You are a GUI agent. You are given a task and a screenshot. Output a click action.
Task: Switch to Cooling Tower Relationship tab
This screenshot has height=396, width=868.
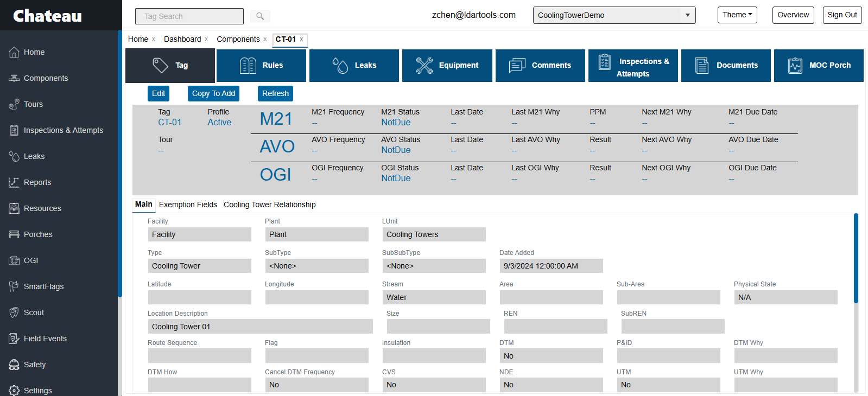coord(269,205)
